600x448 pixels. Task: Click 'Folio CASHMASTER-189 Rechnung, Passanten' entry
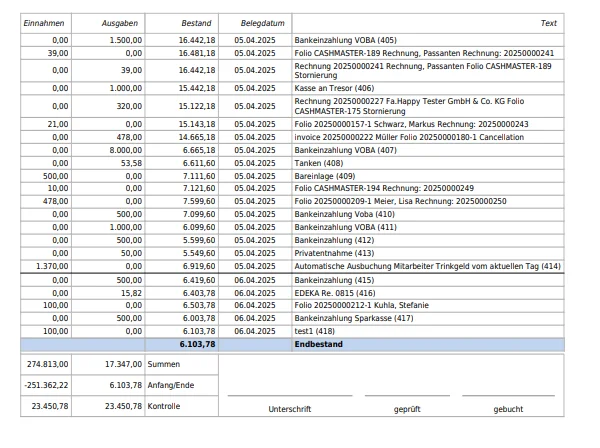tap(424, 53)
